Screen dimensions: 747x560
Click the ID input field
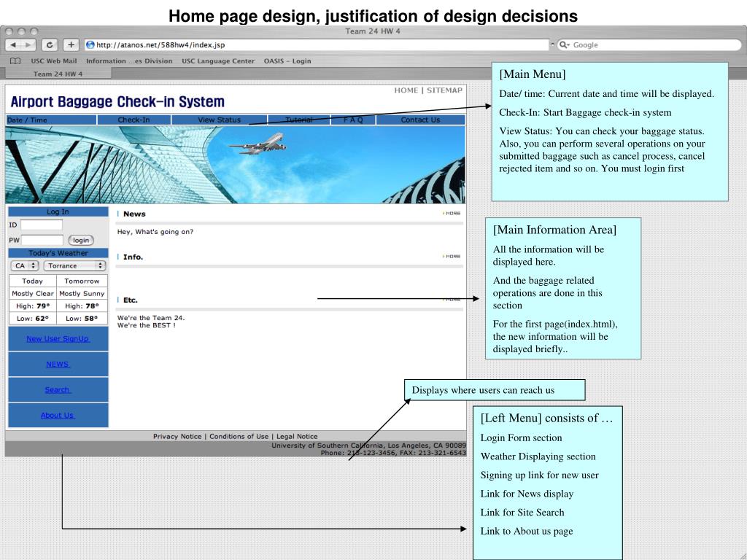click(42, 225)
